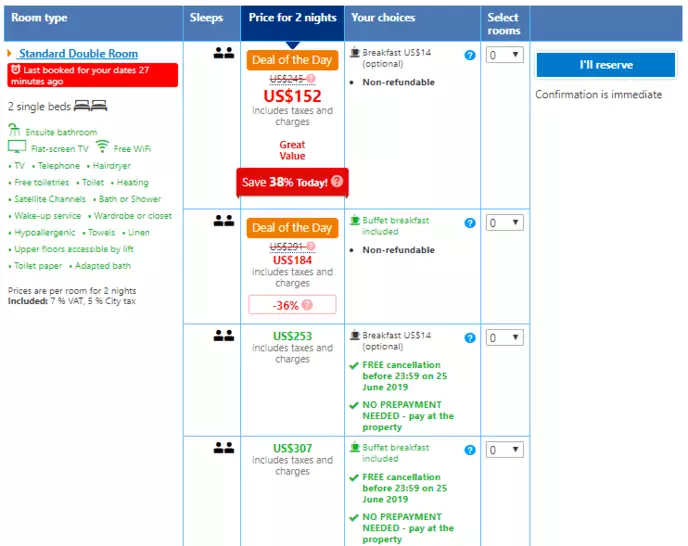The width and height of the screenshot is (688, 546).
Task: Click Included 7% VAT, 5% City tax note
Action: tap(72, 301)
